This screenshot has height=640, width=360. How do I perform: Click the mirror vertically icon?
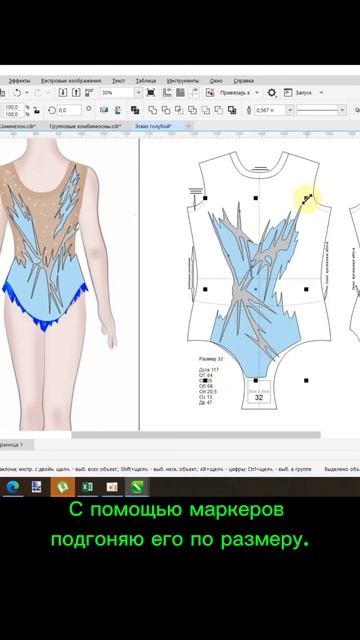118,110
